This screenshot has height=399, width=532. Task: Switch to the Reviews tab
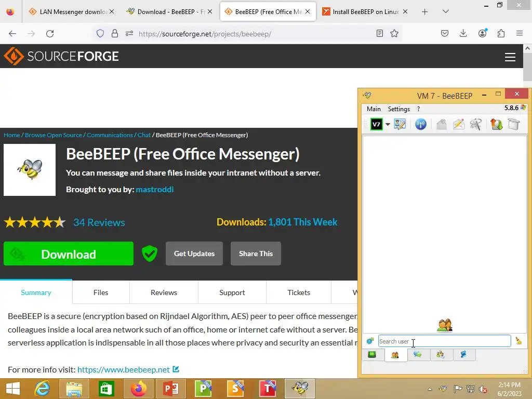pos(164,292)
